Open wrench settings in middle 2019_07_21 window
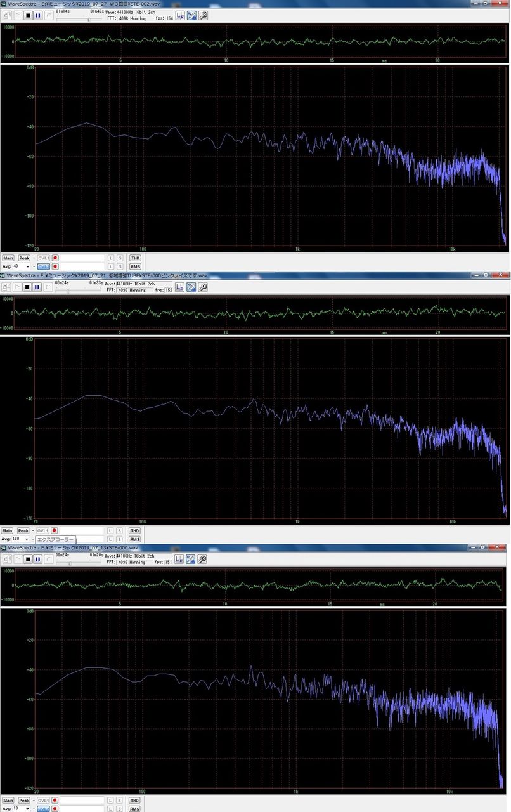 (x=203, y=287)
